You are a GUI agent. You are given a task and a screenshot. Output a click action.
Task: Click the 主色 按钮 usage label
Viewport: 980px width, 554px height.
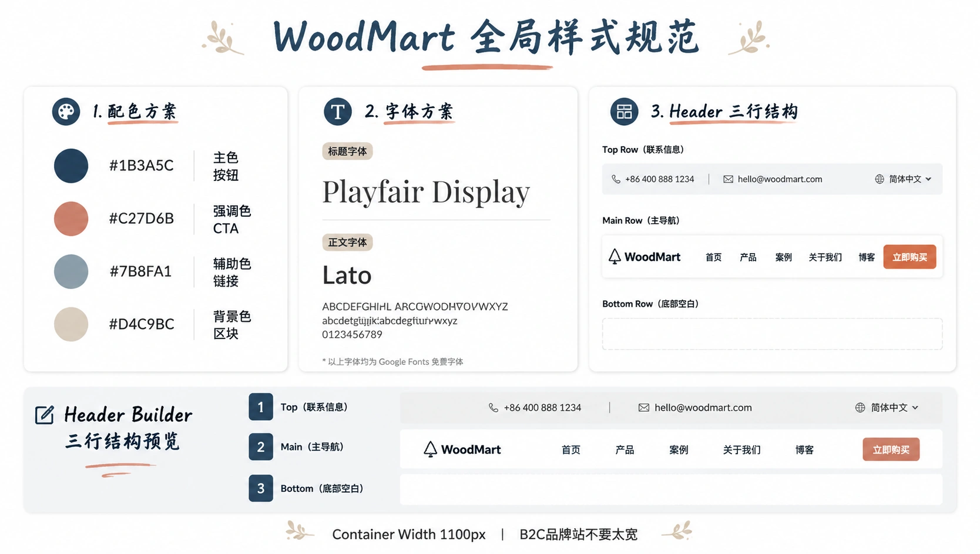pos(226,166)
